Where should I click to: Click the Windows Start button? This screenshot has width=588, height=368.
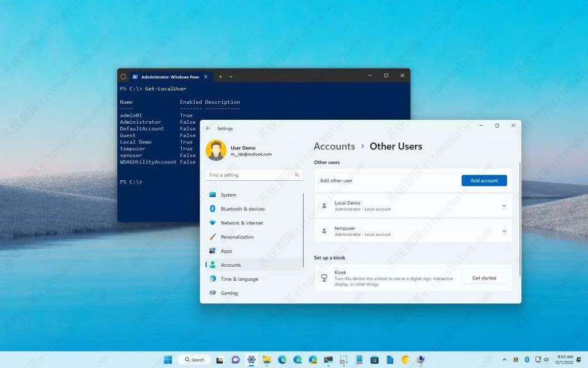pos(168,360)
